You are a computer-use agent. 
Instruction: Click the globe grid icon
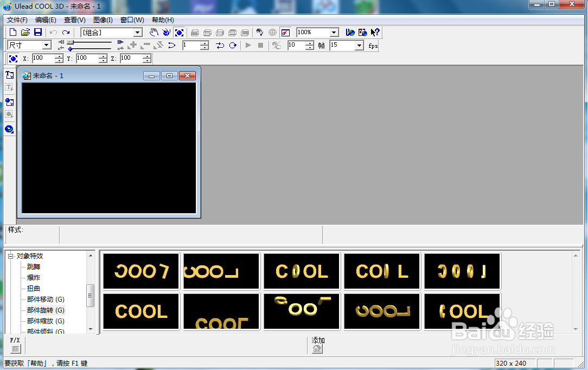pos(273,33)
